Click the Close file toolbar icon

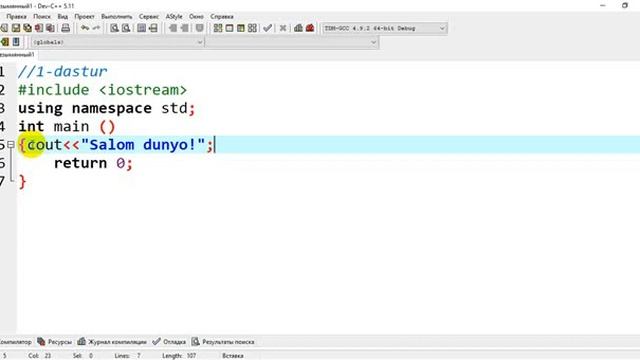[39, 28]
